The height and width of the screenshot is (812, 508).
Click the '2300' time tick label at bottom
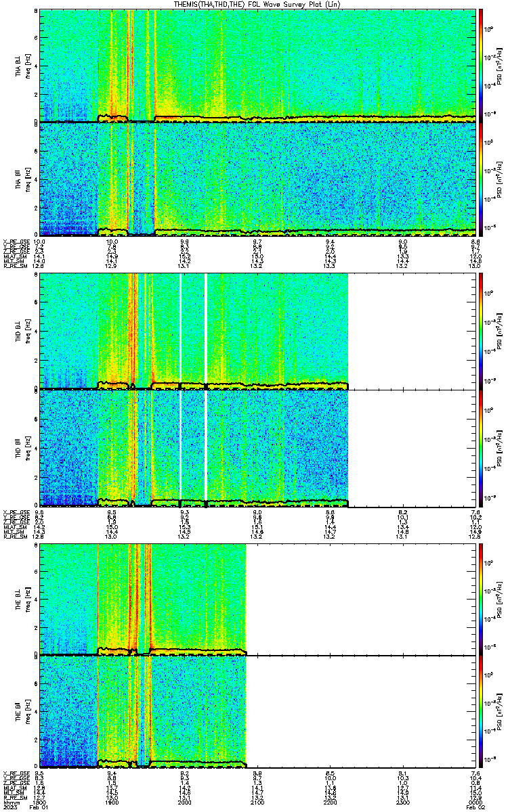404,803
